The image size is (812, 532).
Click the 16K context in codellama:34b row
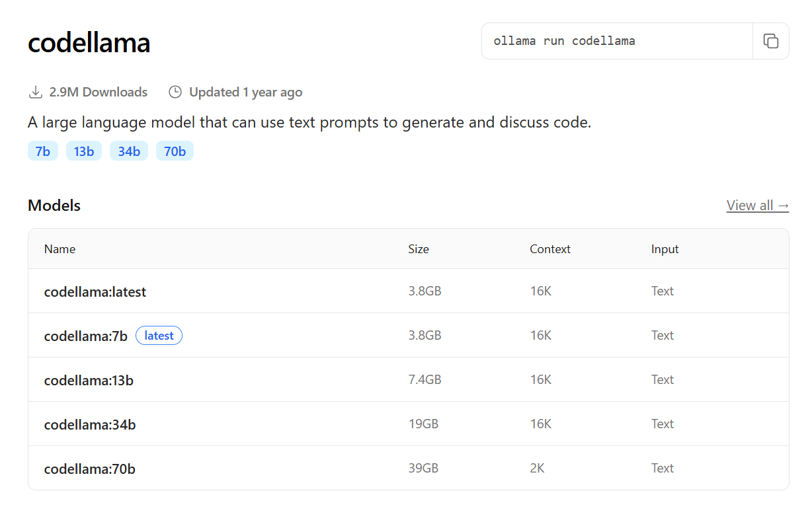(540, 424)
